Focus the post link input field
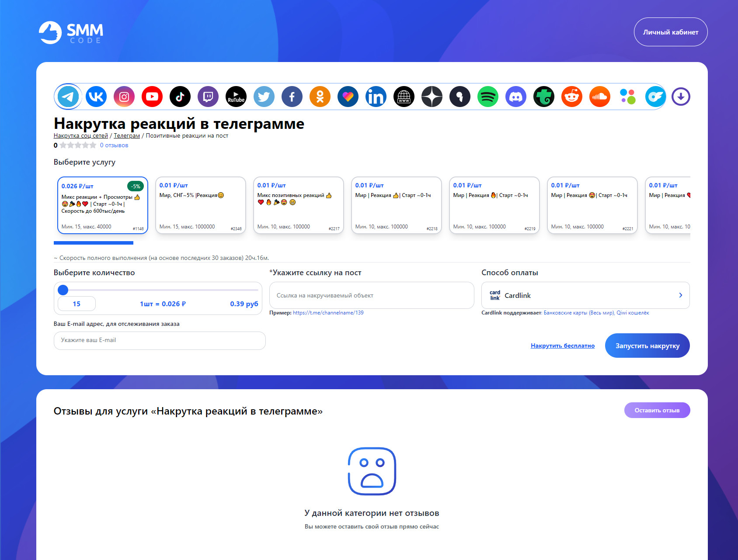 pos(372,295)
